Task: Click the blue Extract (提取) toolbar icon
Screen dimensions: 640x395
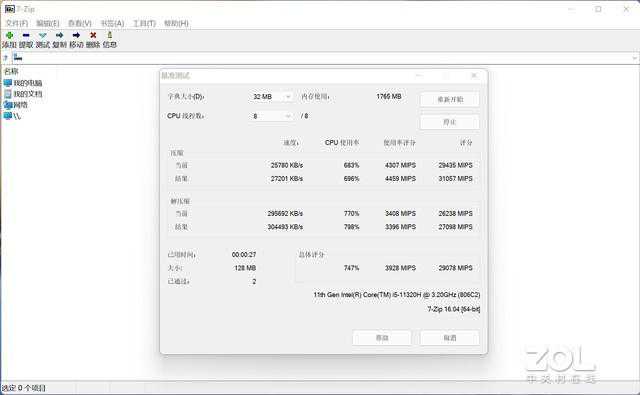Action: [x=26, y=36]
